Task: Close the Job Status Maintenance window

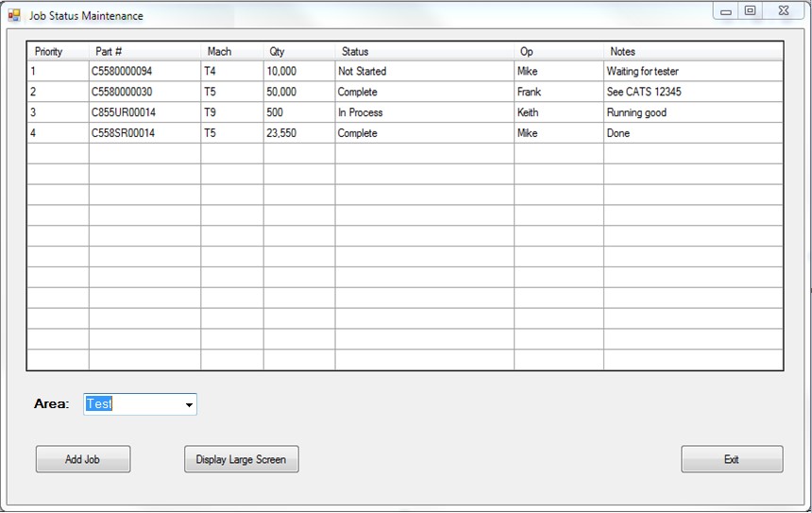Action: point(784,11)
